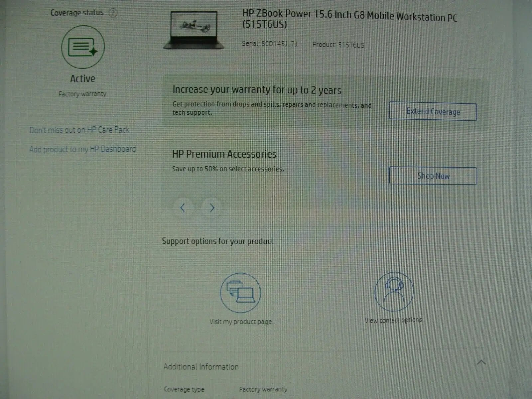
Task: Click the Coverage type Factory warranty value
Action: tap(263, 389)
